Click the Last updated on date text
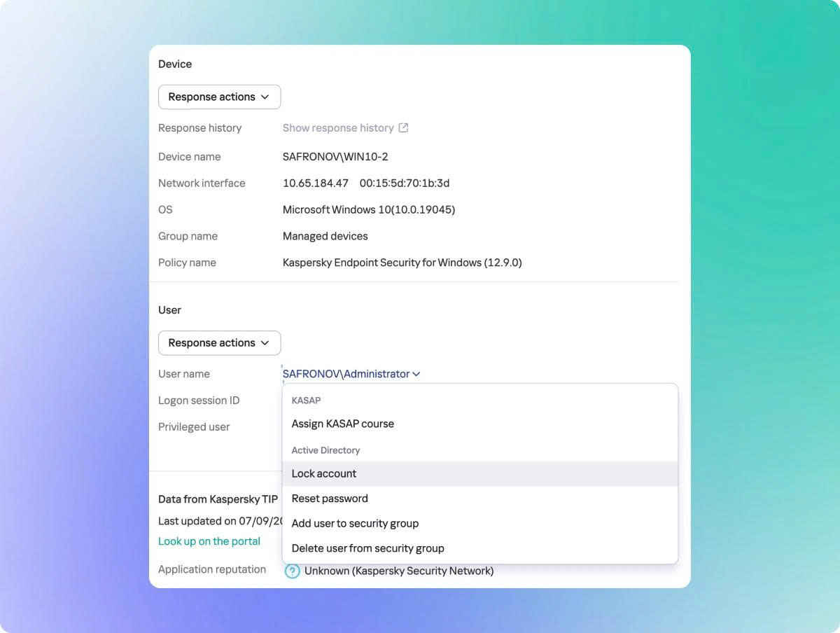 [x=220, y=521]
